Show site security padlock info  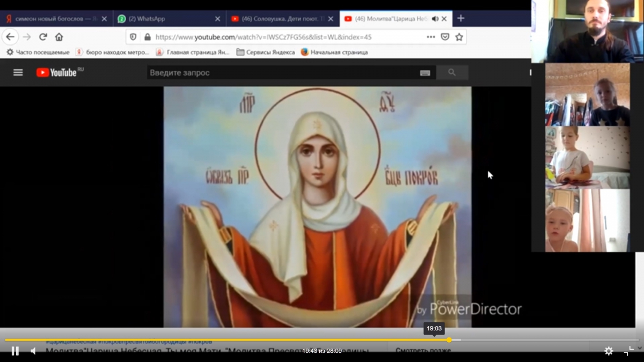tap(148, 37)
